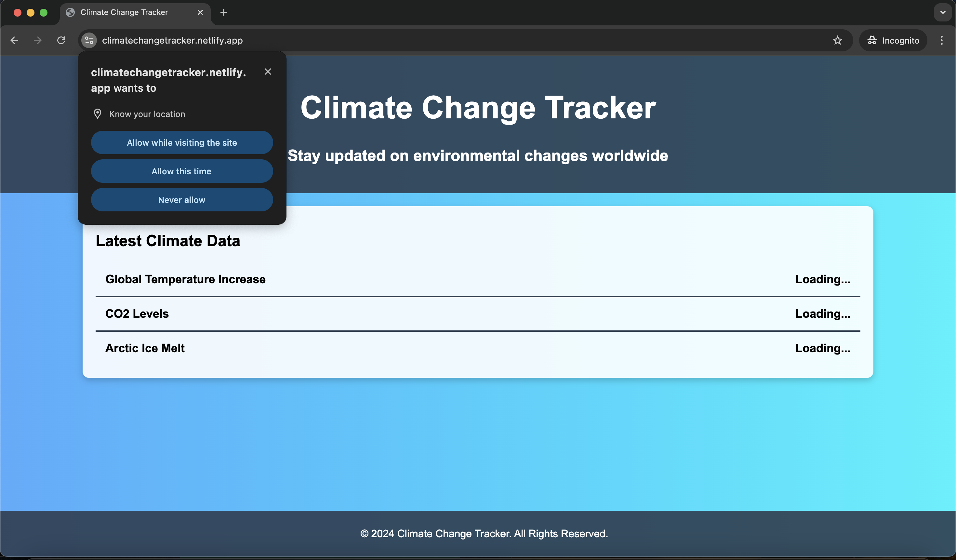
Task: Reload the Climate Change Tracker page
Action: pyautogui.click(x=61, y=40)
